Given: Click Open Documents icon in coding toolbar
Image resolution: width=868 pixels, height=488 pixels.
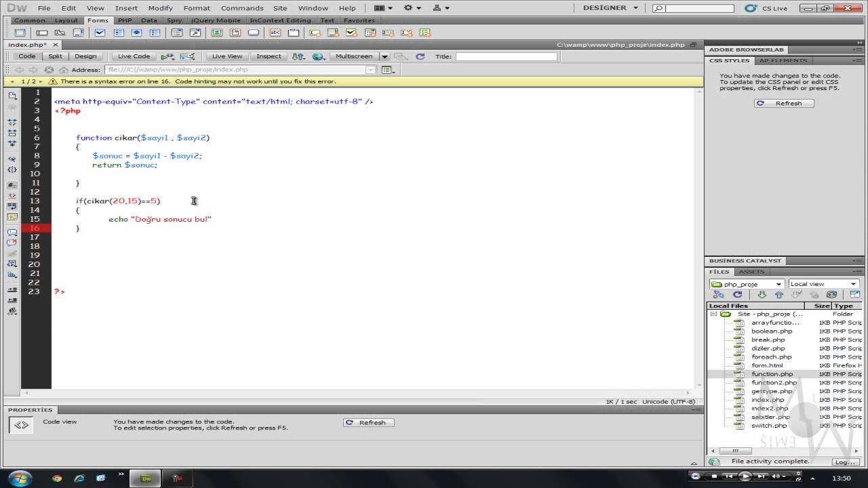Looking at the screenshot, I should tap(12, 96).
